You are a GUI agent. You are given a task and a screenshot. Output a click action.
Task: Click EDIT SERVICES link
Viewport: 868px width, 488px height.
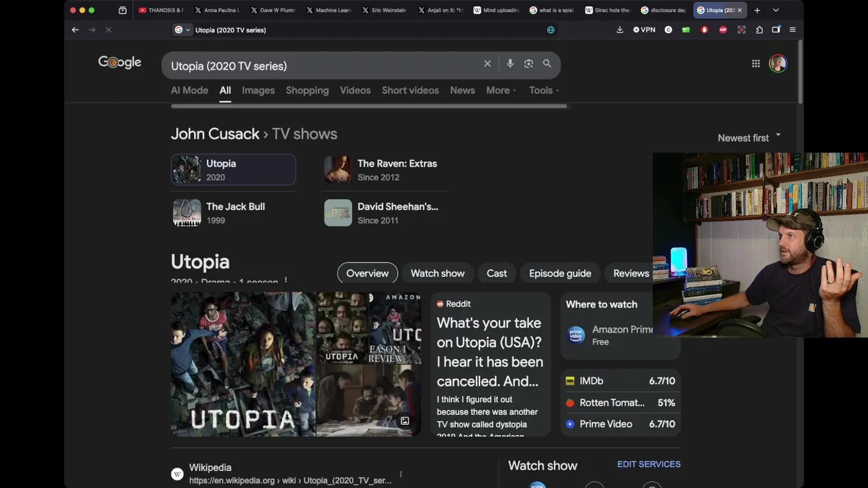pos(649,464)
